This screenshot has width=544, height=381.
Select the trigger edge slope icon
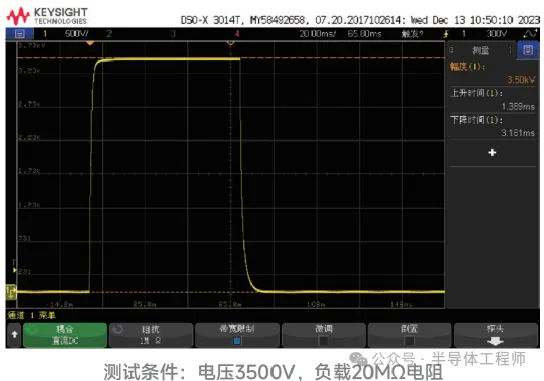click(529, 34)
